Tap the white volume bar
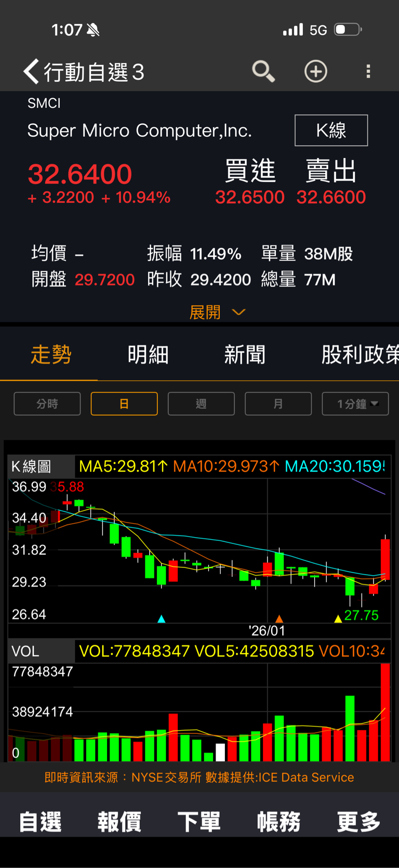The height and width of the screenshot is (868, 399). 220,753
